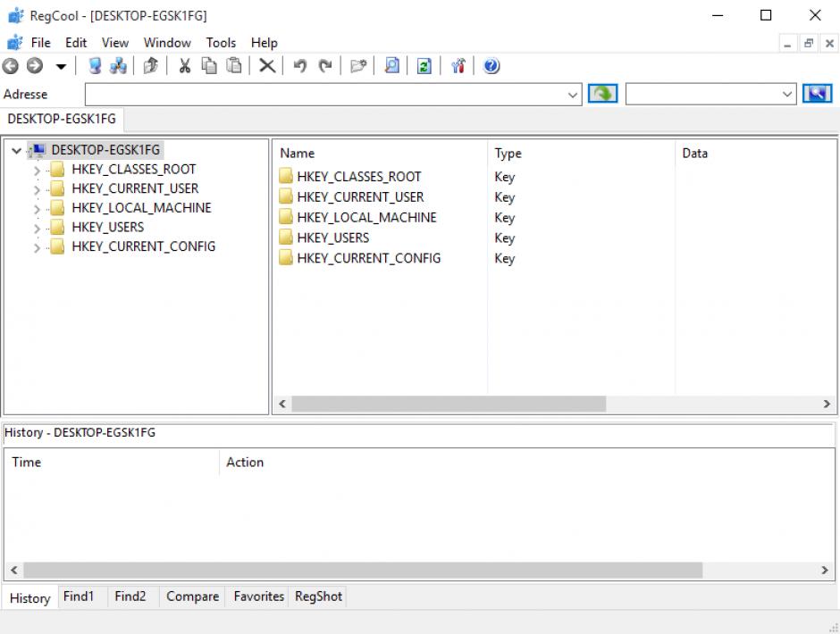Click the network registry connection icon

[118, 66]
